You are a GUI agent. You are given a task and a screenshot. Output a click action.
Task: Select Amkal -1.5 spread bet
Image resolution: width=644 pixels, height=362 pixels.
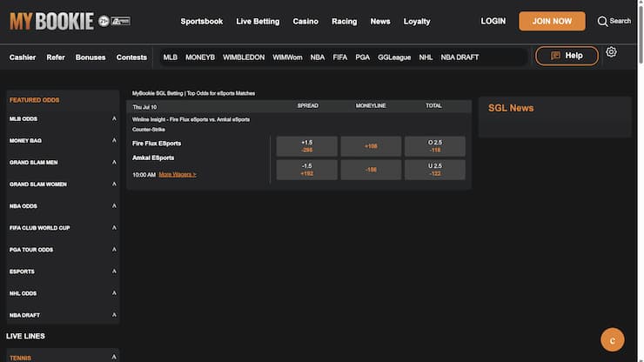click(x=307, y=170)
